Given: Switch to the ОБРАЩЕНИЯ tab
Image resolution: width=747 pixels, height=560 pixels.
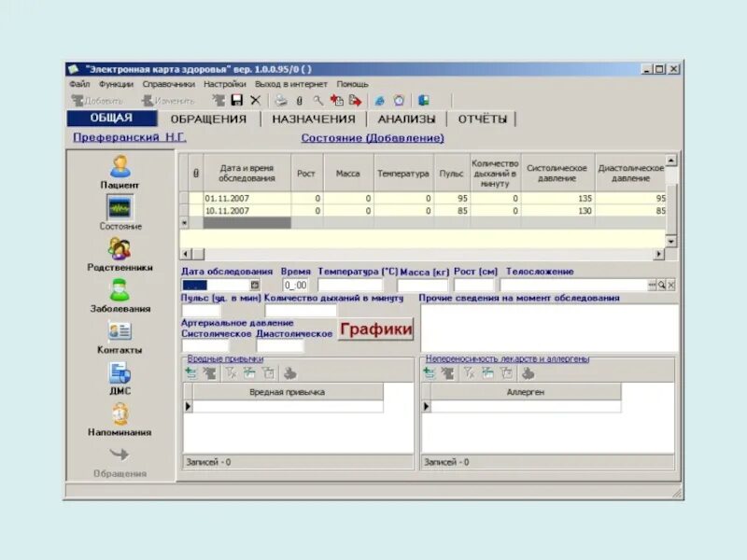Looking at the screenshot, I should tap(208, 119).
